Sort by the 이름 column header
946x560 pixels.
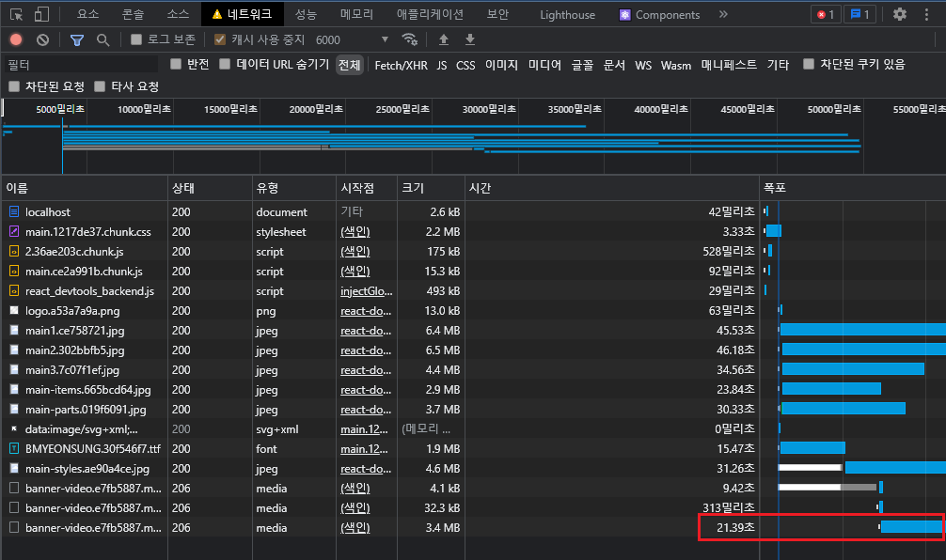point(85,188)
